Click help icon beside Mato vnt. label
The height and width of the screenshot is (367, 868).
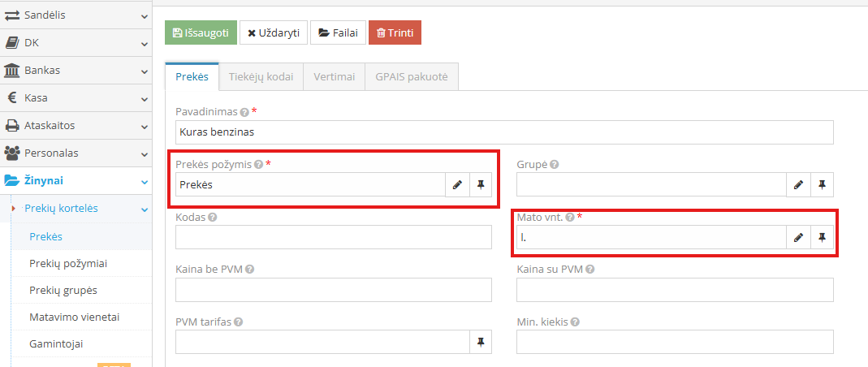[570, 217]
